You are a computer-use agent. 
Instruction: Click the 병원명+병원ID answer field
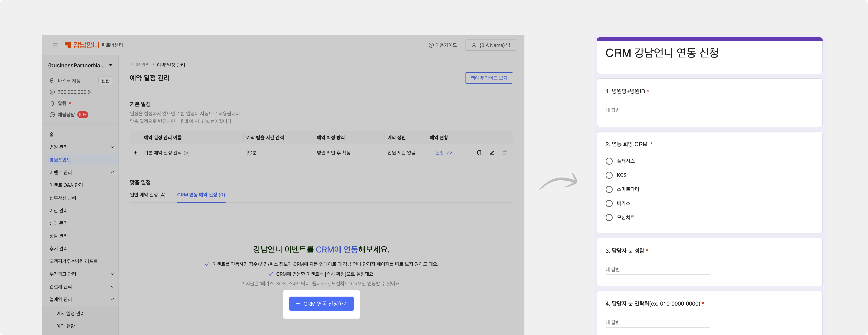(657, 110)
